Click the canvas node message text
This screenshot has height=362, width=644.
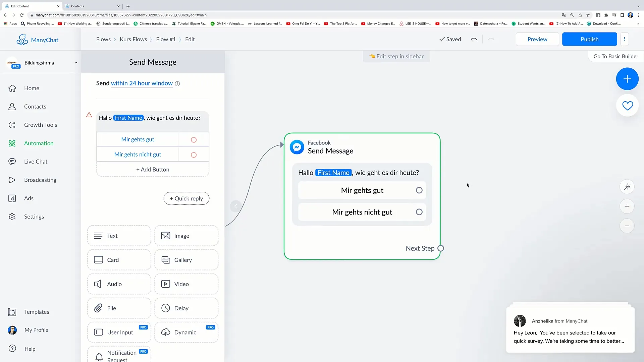358,173
